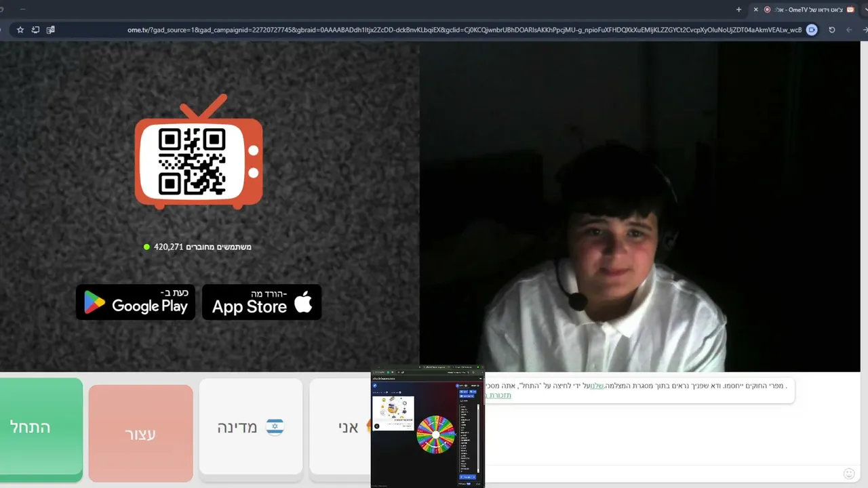Screen dimensions: 868x488
Task: Open the underlined שלנו rules link
Action: coord(595,386)
